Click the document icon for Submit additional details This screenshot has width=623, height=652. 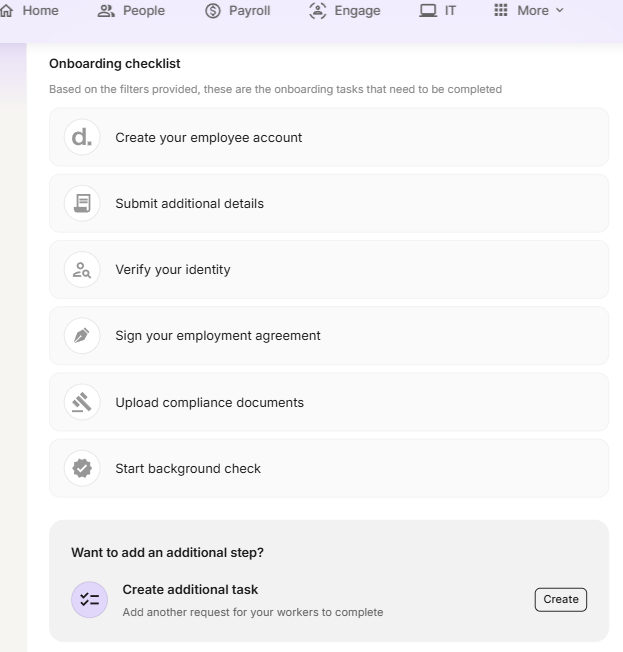82,204
